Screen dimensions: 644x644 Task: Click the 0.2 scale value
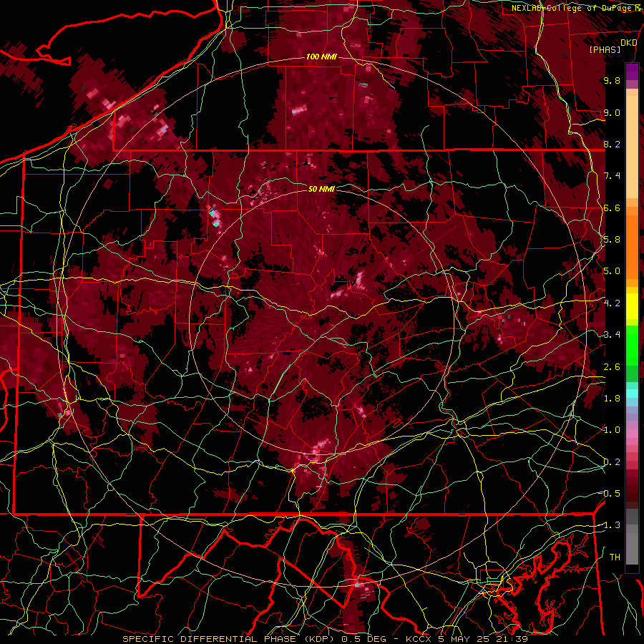(612, 462)
